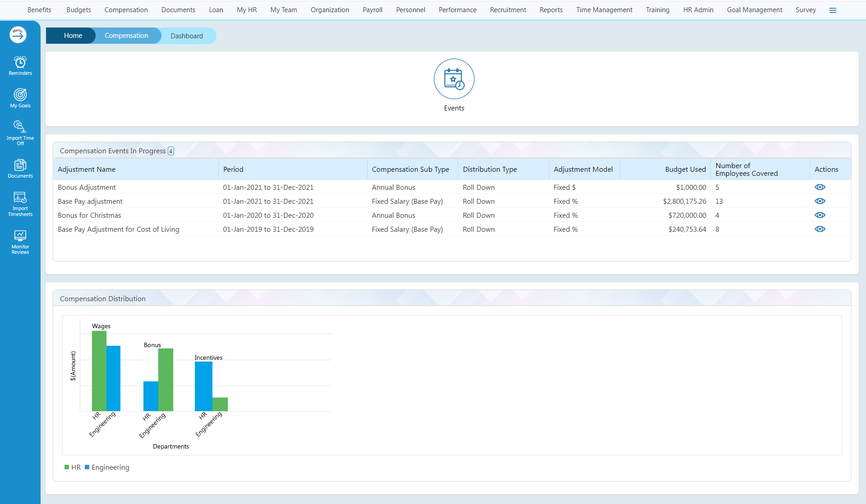View the Bonus for Christmas event details
Viewport: 866px width, 504px height.
pos(820,215)
